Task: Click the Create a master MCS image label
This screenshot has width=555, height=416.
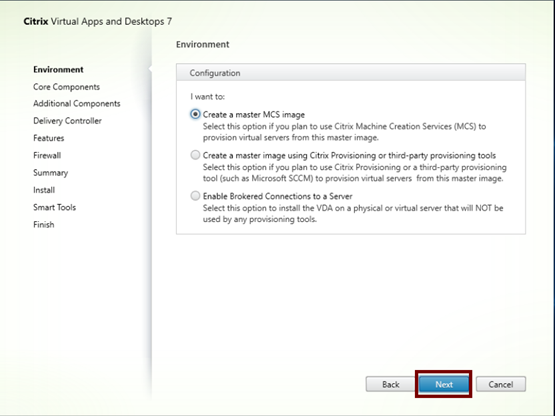Action: point(254,115)
